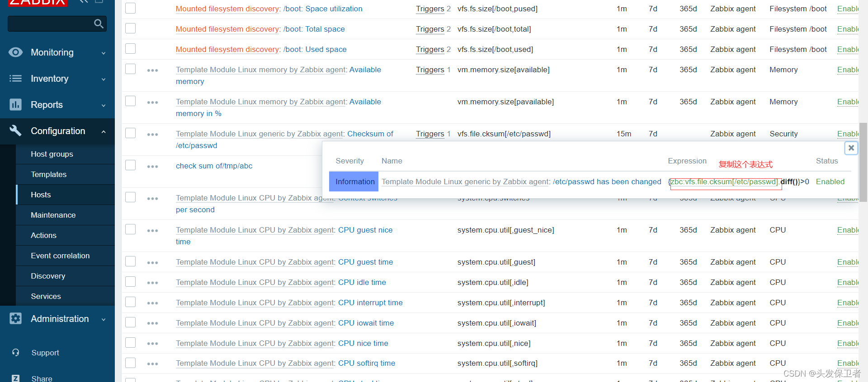Click the Information severity cell
This screenshot has width=868, height=382.
pyautogui.click(x=354, y=182)
